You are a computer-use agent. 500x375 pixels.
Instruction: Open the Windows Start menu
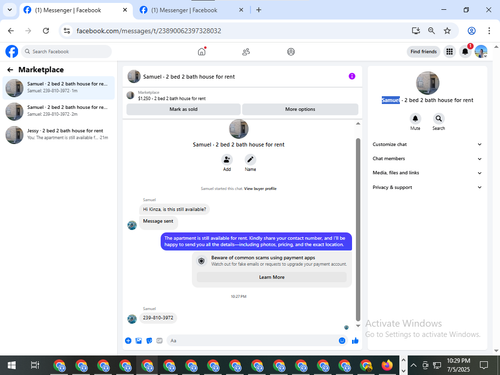(12, 365)
